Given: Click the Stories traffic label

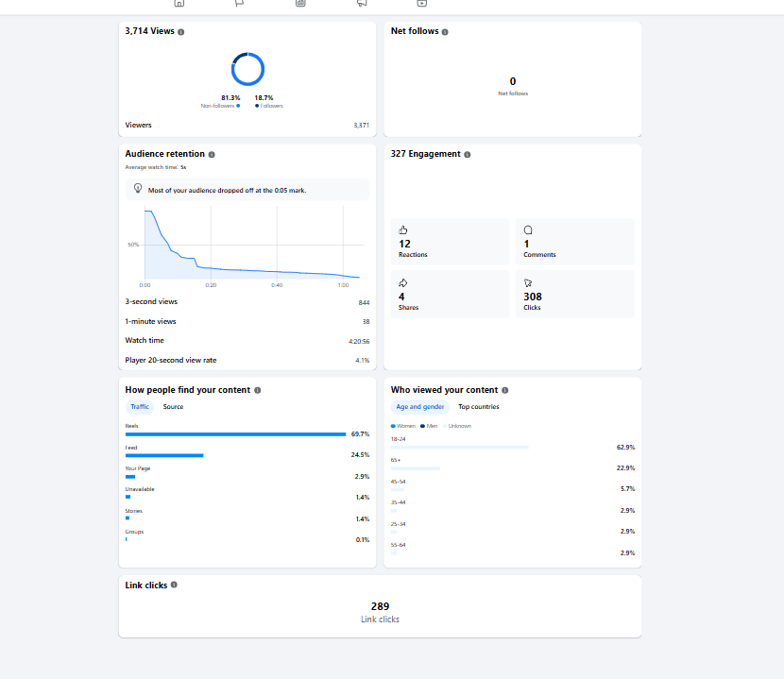Looking at the screenshot, I should point(133,511).
